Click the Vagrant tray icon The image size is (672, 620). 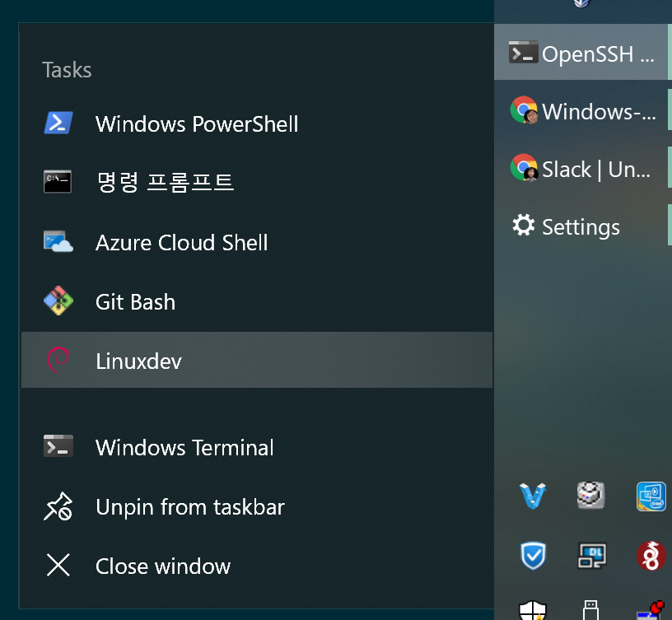pyautogui.click(x=532, y=496)
